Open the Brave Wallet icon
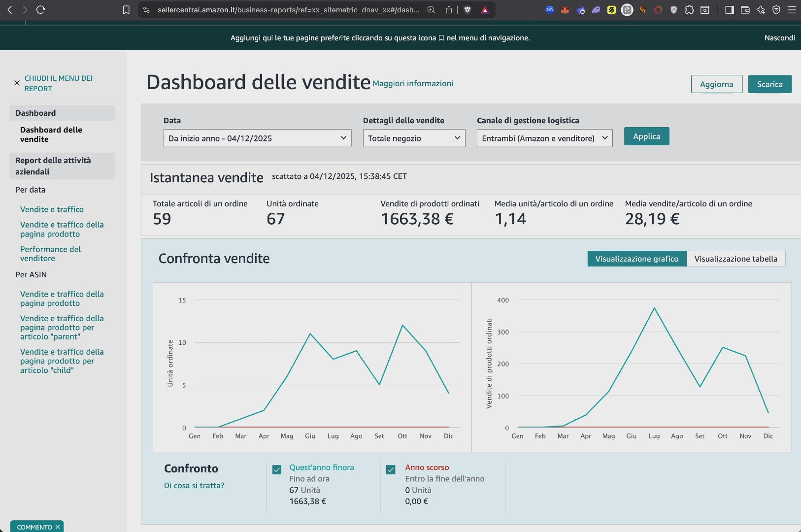Viewport: 801px width, 532px height. click(745, 10)
